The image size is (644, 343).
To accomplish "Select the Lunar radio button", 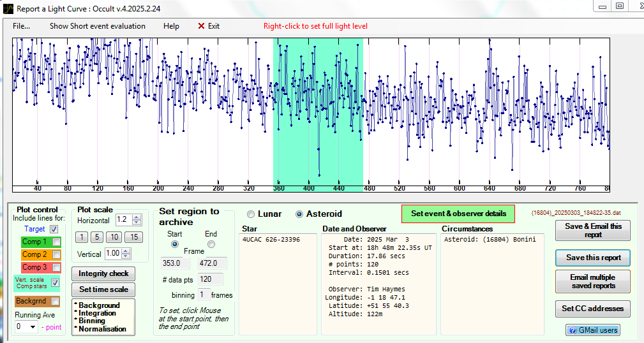I will (x=251, y=214).
